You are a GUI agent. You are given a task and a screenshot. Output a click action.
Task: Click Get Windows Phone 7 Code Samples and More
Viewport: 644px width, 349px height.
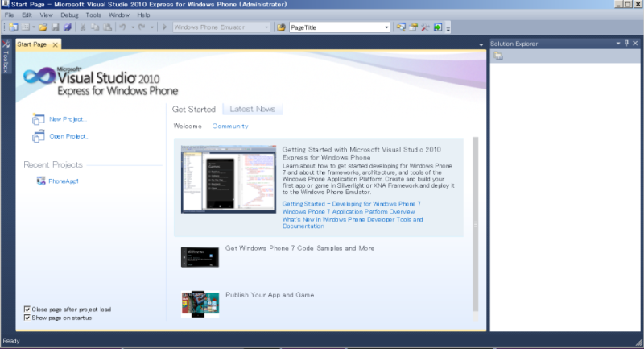[299, 248]
